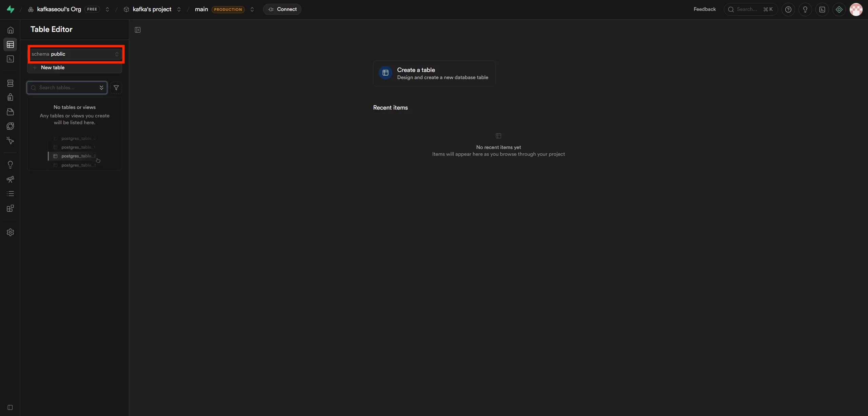Click the Connect button
868x416 pixels.
pyautogui.click(x=282, y=10)
